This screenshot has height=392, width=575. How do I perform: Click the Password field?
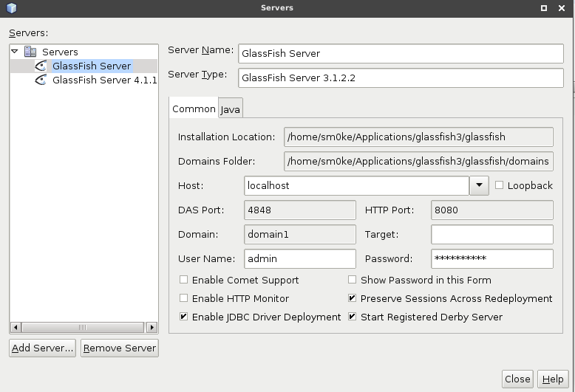tap(492, 258)
